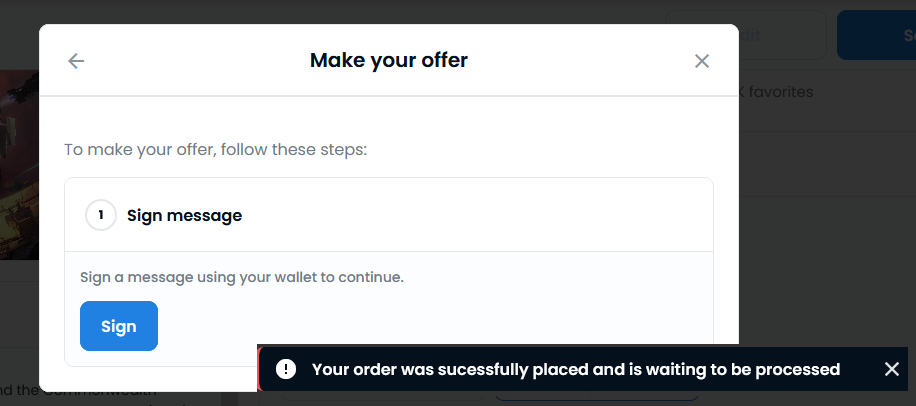Click the step 1 number circle

pyautogui.click(x=101, y=215)
